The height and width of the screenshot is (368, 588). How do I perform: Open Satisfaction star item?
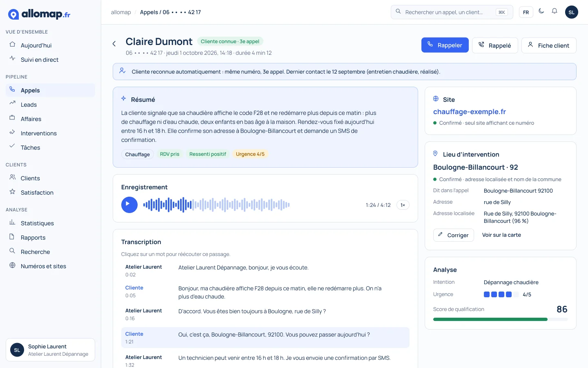[x=50, y=193]
